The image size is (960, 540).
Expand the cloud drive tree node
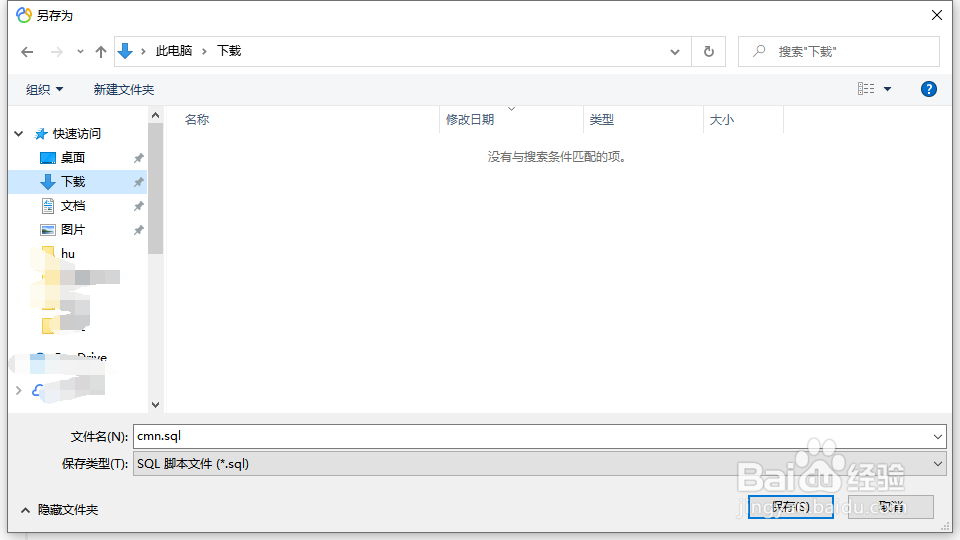18,390
